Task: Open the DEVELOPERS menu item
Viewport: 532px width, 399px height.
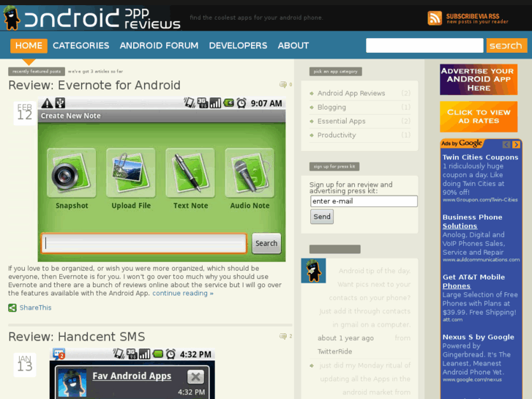Action: pos(238,45)
